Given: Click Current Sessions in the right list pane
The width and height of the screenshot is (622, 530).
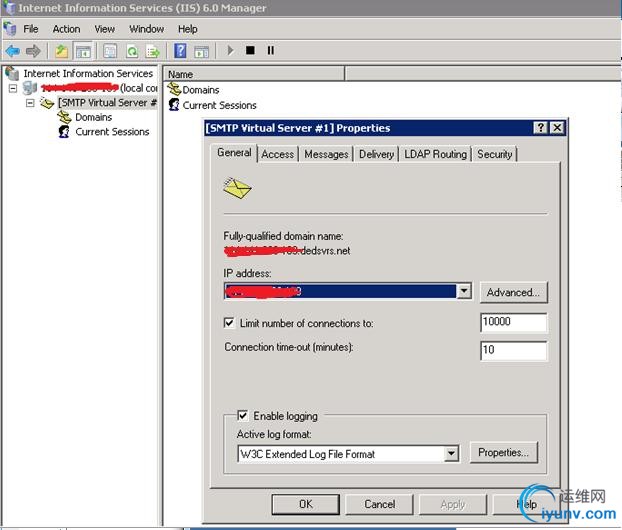Looking at the screenshot, I should click(x=219, y=106).
